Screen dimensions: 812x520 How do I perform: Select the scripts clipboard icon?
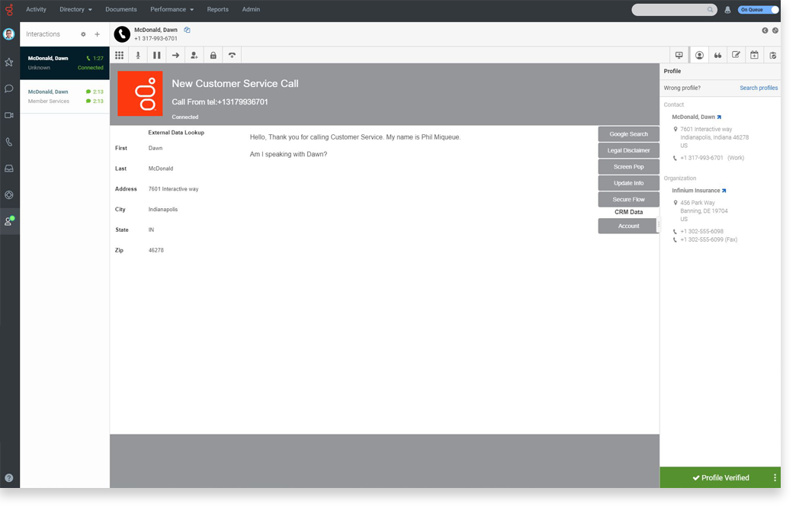coord(773,54)
